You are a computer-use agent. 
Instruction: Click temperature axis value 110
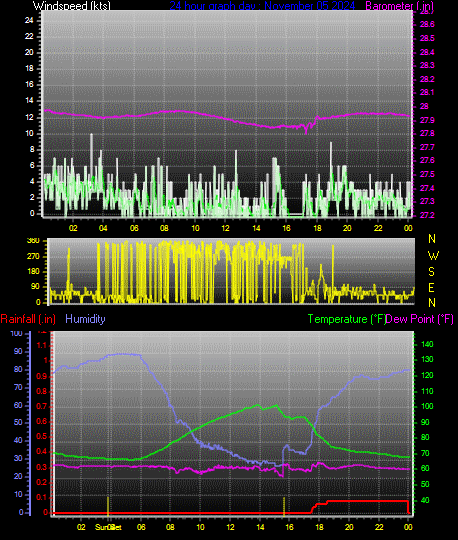pos(427,391)
